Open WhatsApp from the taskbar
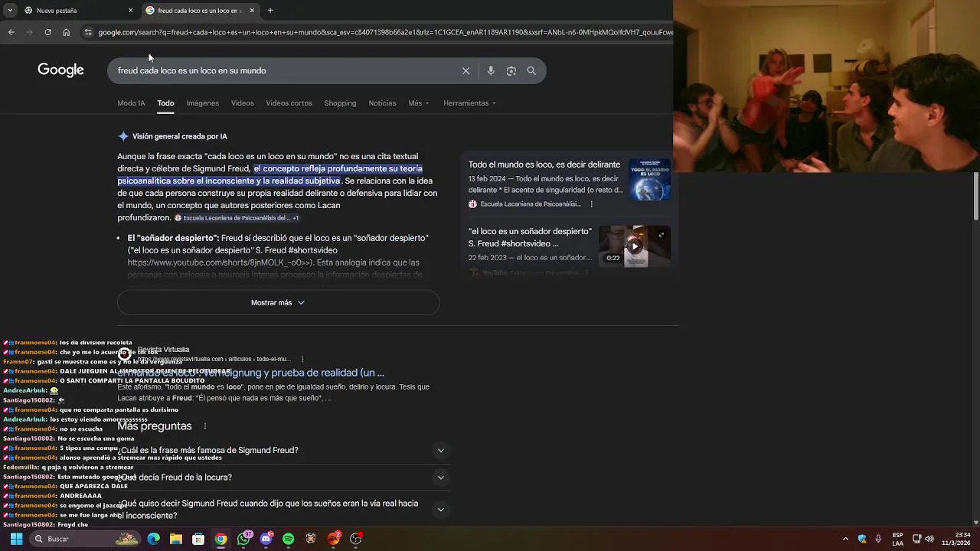Image resolution: width=980 pixels, height=551 pixels. 243,539
